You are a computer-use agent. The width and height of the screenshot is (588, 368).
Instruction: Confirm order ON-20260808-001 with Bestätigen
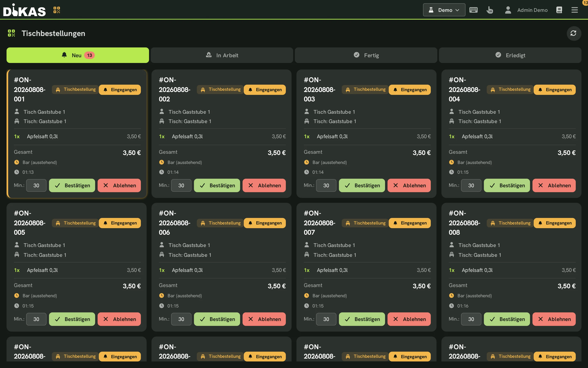(72, 185)
